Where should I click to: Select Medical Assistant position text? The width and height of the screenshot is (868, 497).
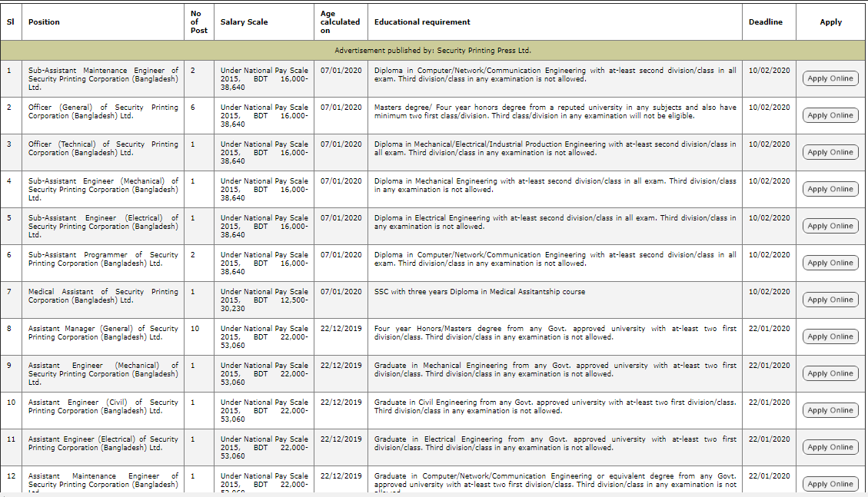tap(103, 296)
